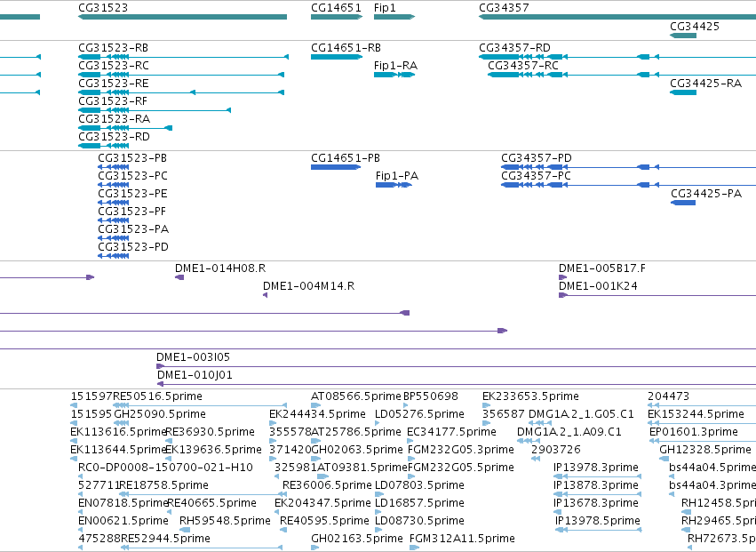Select transcript CG31523-RF
Screen dimensions: 756x552
pos(113,101)
